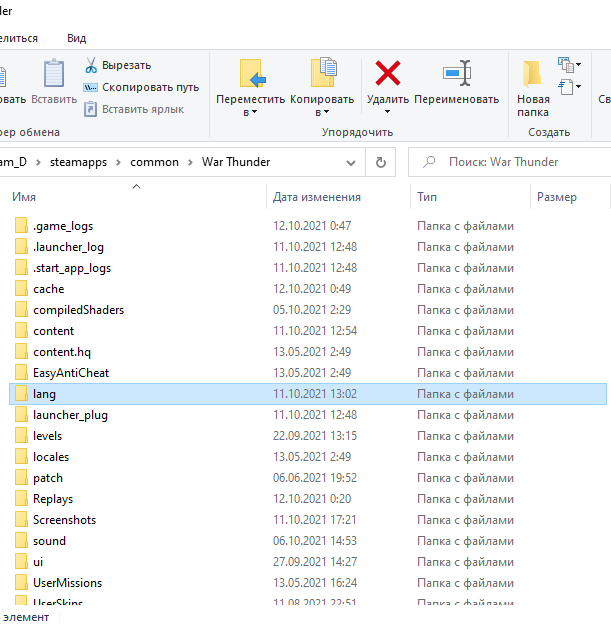Open the address bar history dropdown

tap(351, 162)
